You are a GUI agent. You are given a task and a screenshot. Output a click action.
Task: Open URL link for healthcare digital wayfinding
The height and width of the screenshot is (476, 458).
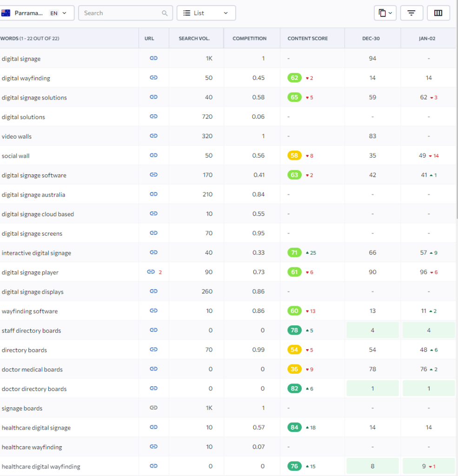153,466
